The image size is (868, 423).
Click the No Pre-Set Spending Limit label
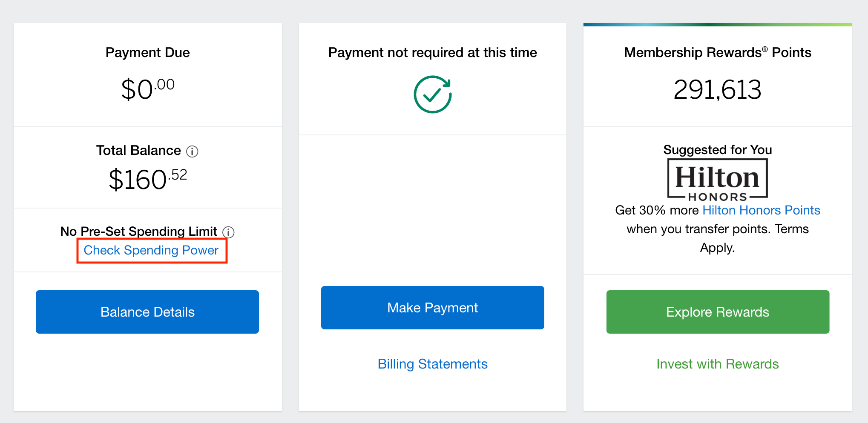click(x=139, y=232)
